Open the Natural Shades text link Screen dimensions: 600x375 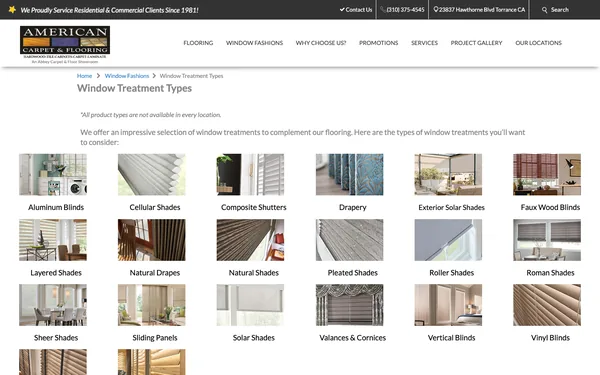point(254,273)
